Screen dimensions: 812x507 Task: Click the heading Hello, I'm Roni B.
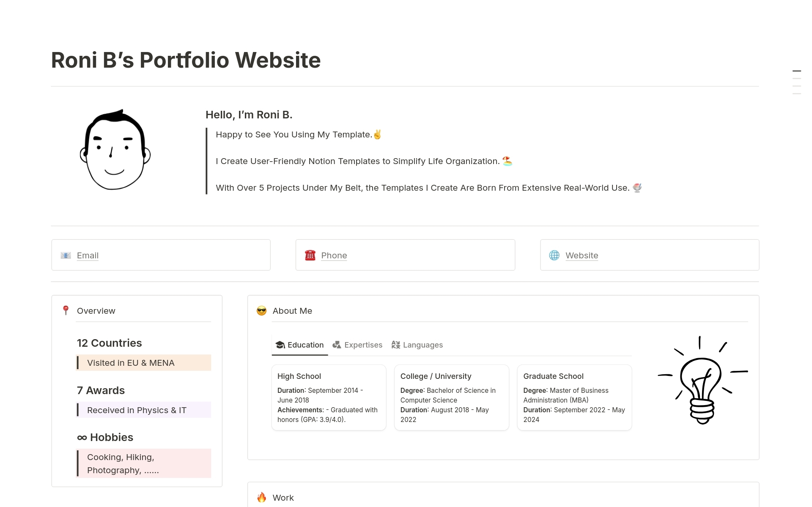click(249, 115)
